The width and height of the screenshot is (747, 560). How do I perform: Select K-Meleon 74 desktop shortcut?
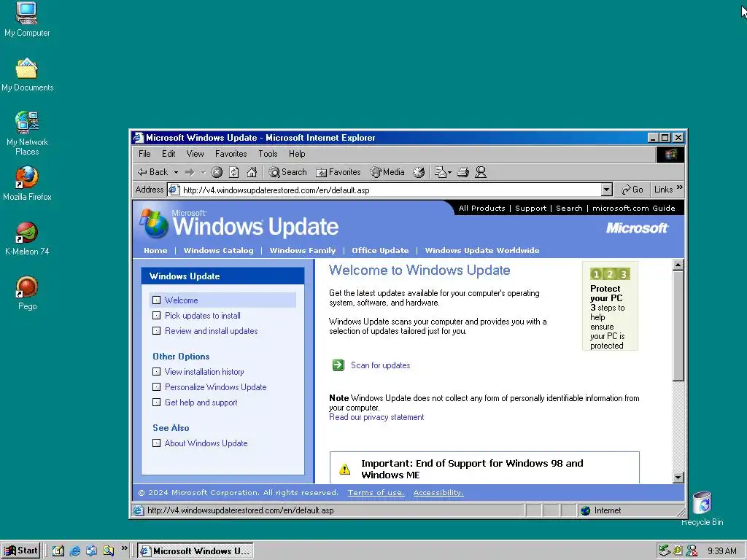tap(27, 238)
